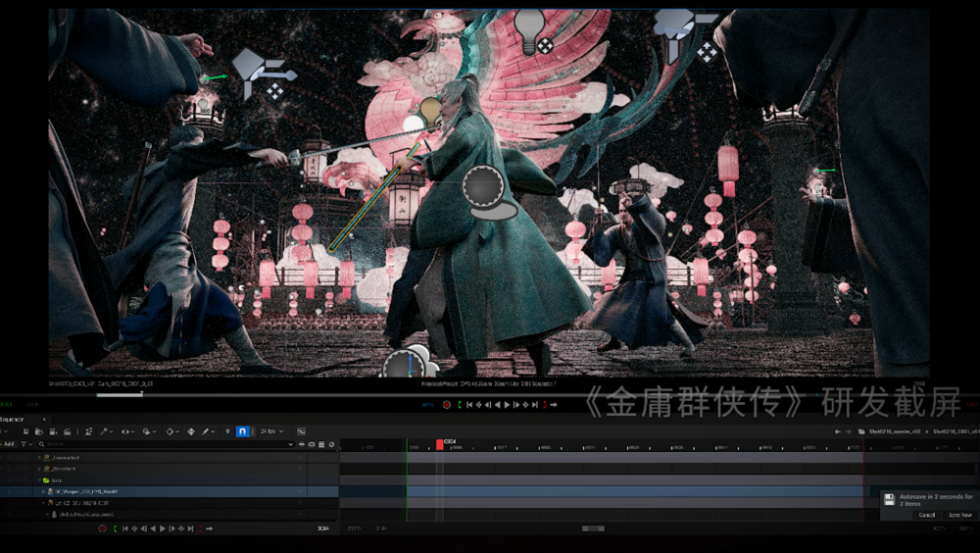Viewport: 980px width, 553px height.
Task: Open the eye view options dropdown
Action: click(128, 431)
